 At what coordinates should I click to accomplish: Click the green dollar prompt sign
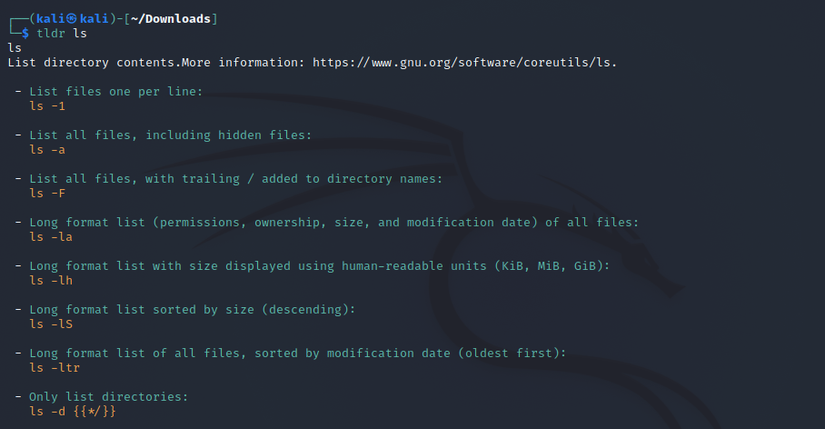tap(25, 34)
